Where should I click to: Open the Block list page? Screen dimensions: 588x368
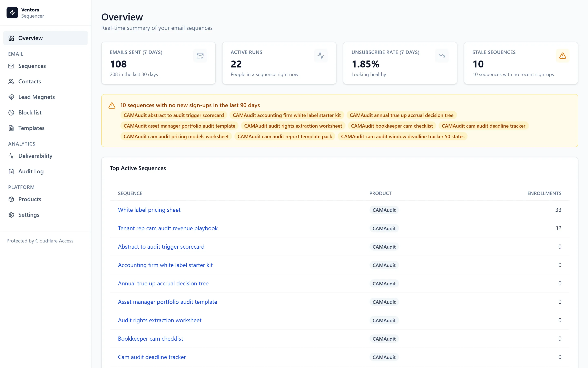click(46, 113)
